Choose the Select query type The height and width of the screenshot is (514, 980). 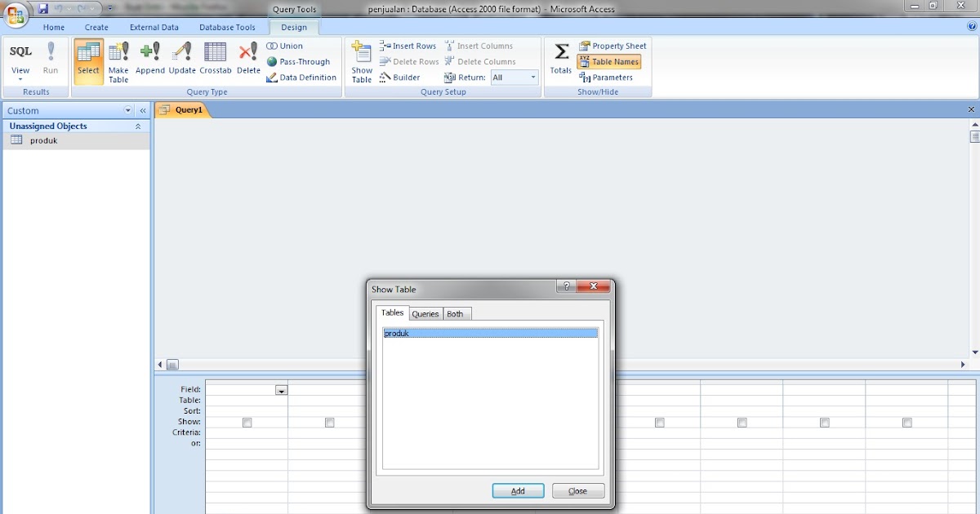pyautogui.click(x=88, y=60)
